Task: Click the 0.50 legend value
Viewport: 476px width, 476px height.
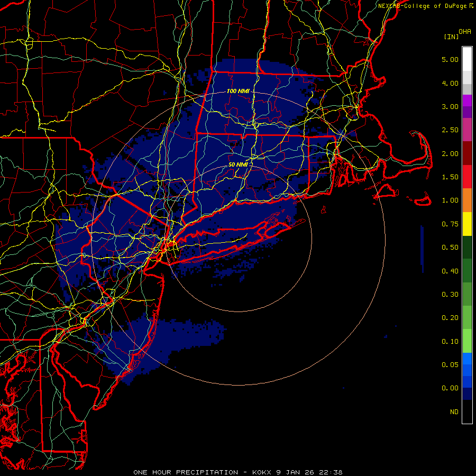Action: click(450, 248)
